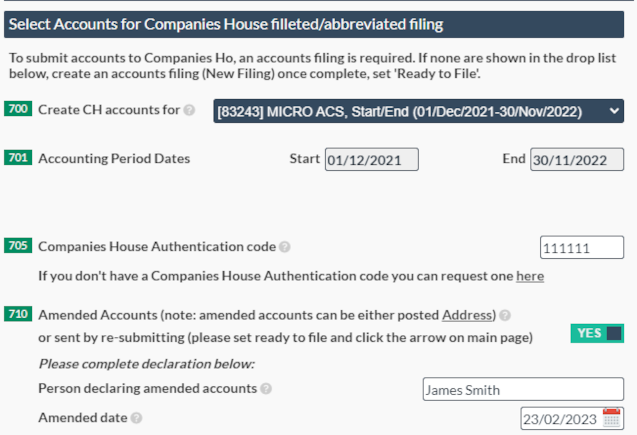The image size is (637, 435).
Task: Click the Address link in Amended Accounts note
Action: [469, 315]
